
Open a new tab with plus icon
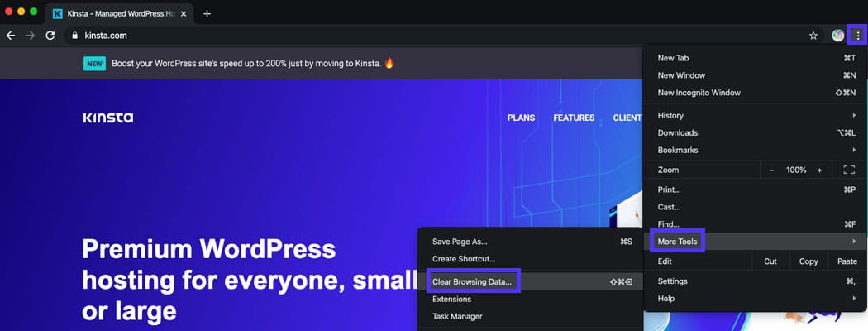coord(207,13)
